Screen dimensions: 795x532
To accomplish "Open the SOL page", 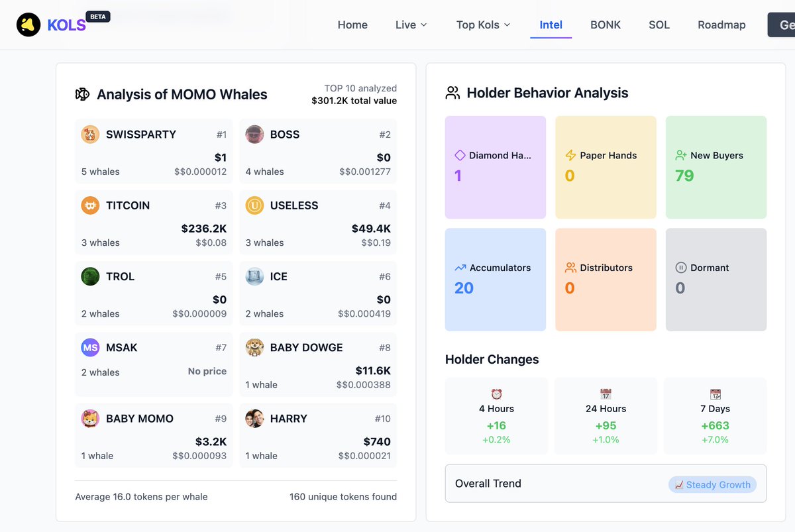I will (x=659, y=25).
